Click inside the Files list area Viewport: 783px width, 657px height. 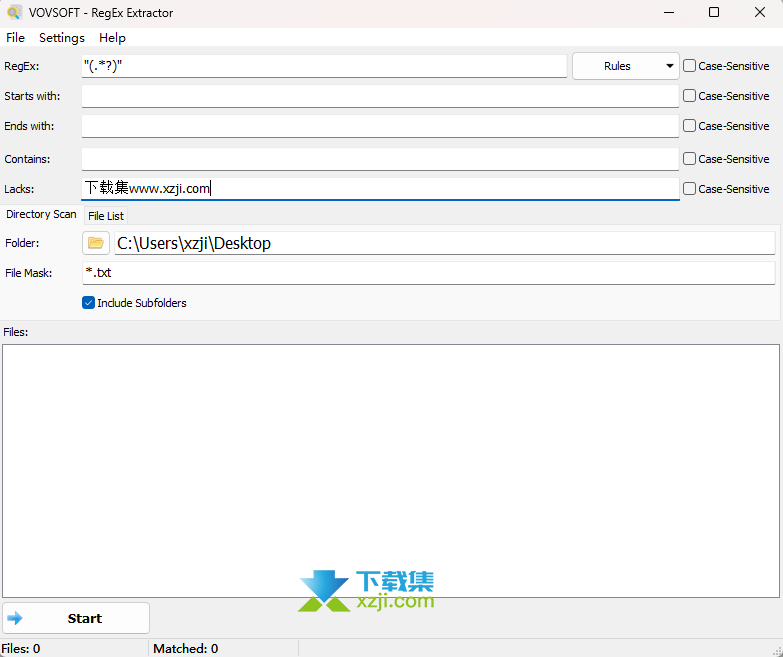[391, 471]
